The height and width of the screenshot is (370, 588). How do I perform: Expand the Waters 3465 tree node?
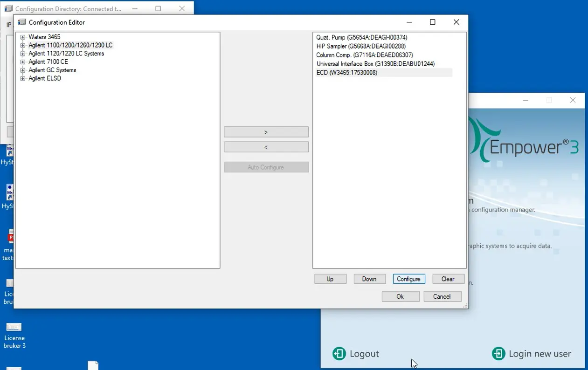(23, 37)
